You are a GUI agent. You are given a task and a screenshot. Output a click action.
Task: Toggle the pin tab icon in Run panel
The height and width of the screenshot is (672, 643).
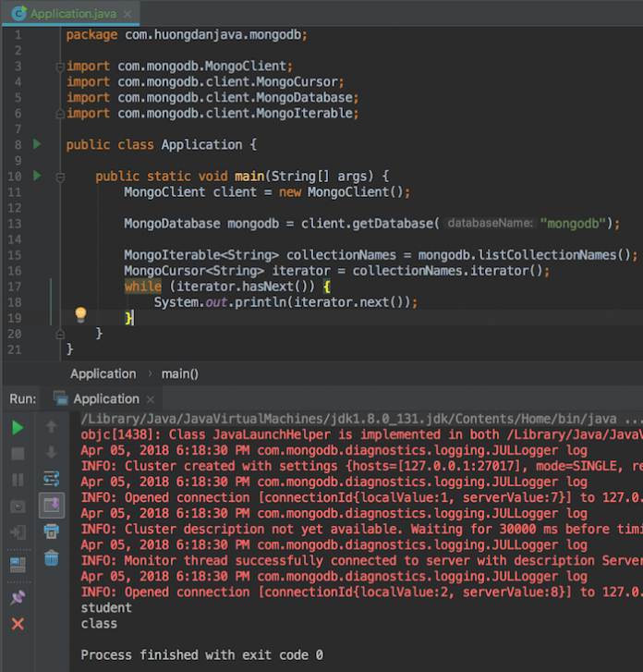18,599
